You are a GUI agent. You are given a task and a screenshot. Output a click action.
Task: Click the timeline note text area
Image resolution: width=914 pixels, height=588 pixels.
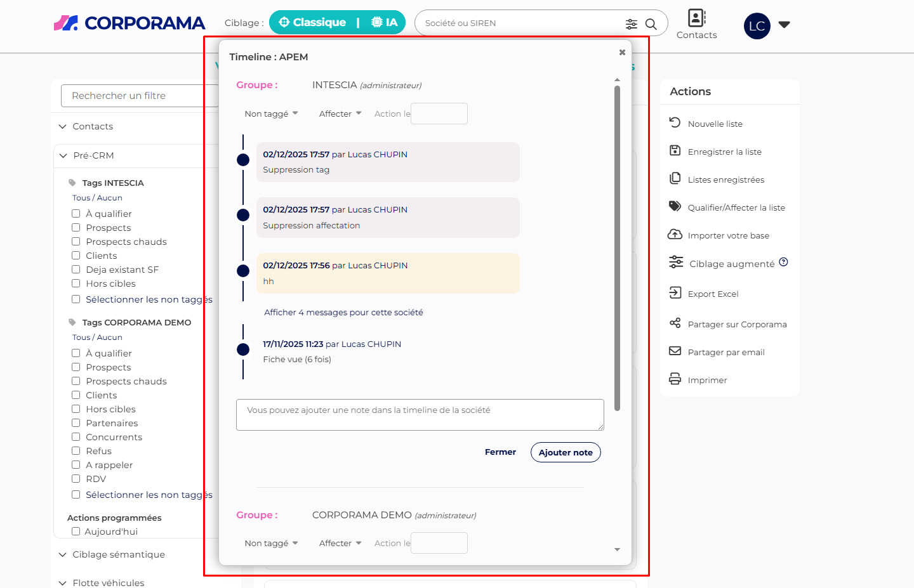tap(420, 415)
